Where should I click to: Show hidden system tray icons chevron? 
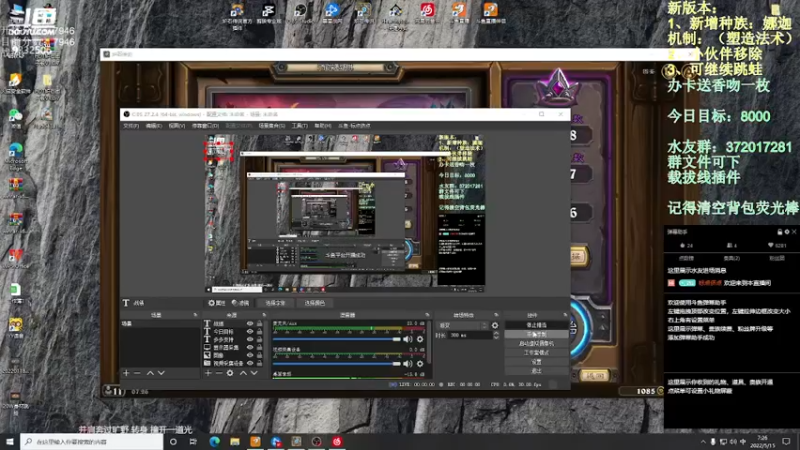coord(703,442)
